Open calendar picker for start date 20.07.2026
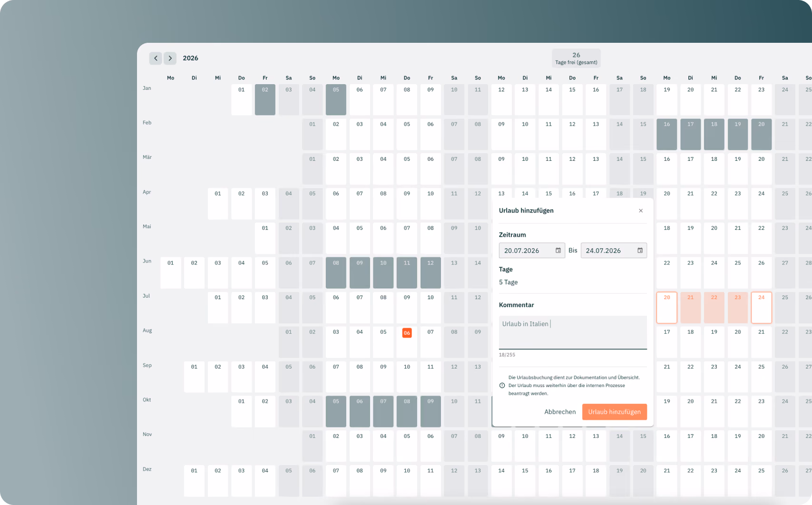 558,251
